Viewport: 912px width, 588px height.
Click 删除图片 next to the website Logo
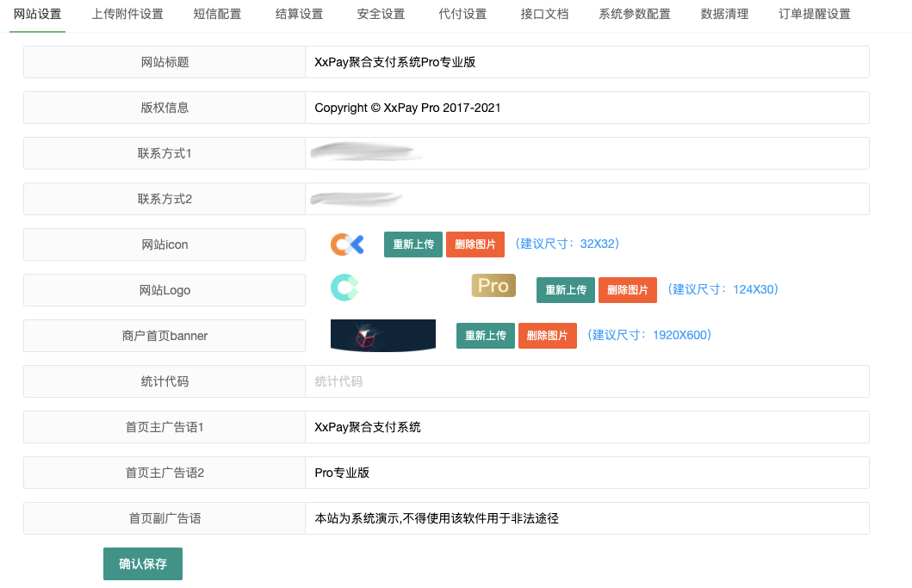(x=627, y=290)
